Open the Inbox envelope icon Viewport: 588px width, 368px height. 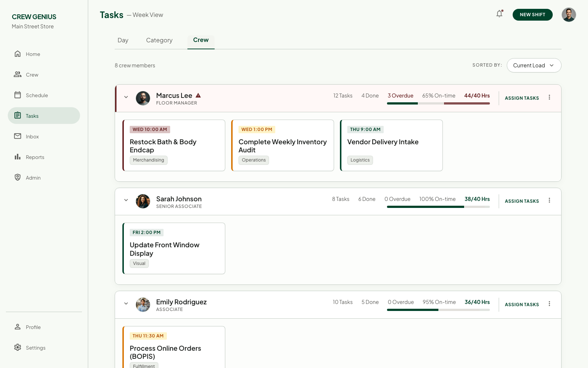(18, 136)
